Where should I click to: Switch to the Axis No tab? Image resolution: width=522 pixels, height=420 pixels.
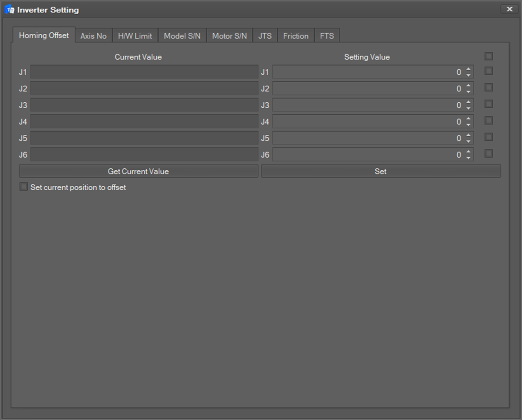coord(93,36)
